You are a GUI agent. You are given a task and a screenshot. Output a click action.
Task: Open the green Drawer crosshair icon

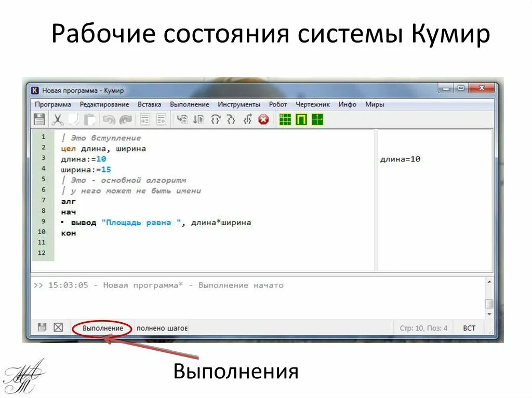tap(317, 119)
